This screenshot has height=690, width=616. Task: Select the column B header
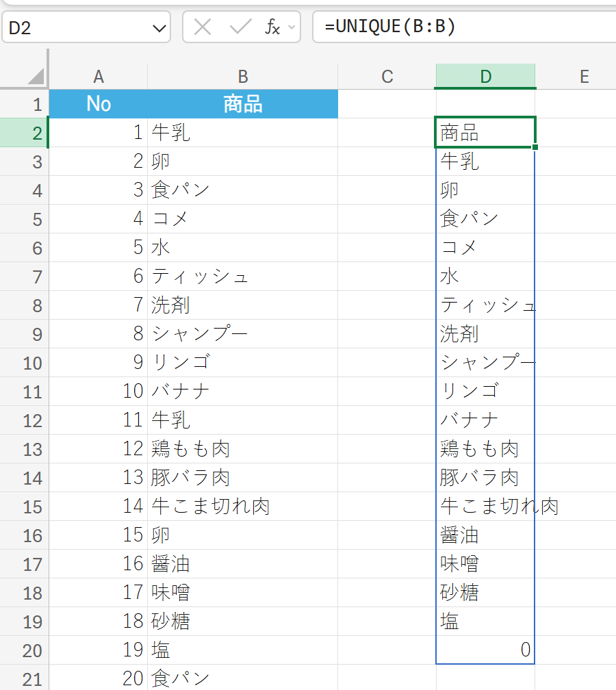tap(243, 76)
